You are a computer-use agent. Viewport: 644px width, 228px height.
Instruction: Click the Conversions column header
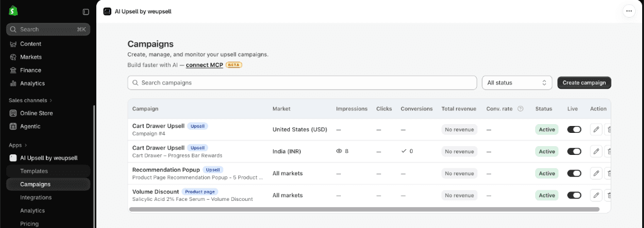click(416, 109)
